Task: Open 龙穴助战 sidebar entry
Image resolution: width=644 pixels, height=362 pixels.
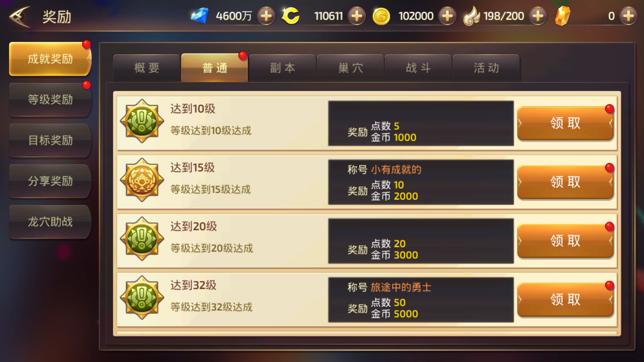Action: 50,222
